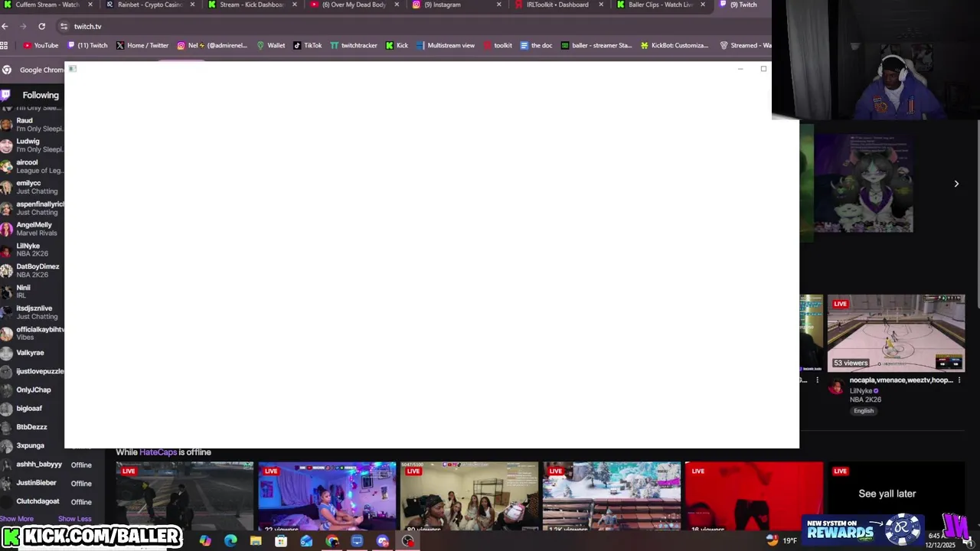
Task: Go back using the browser back arrow
Action: click(x=5, y=26)
